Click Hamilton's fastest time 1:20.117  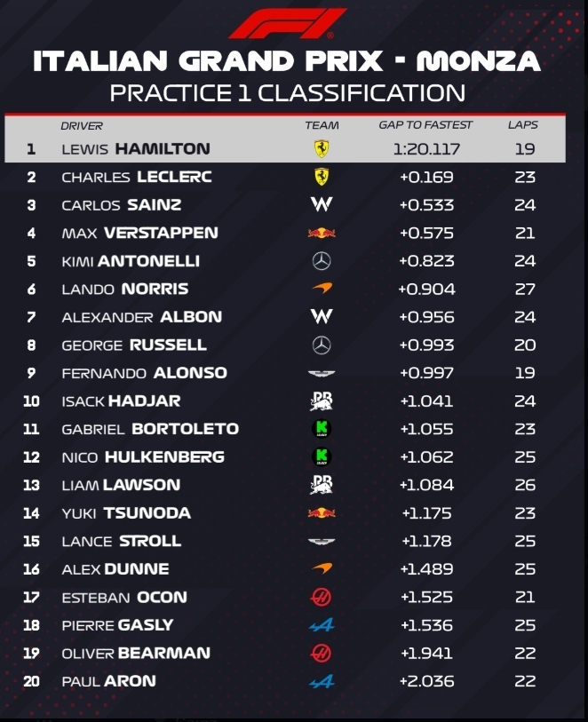point(426,149)
